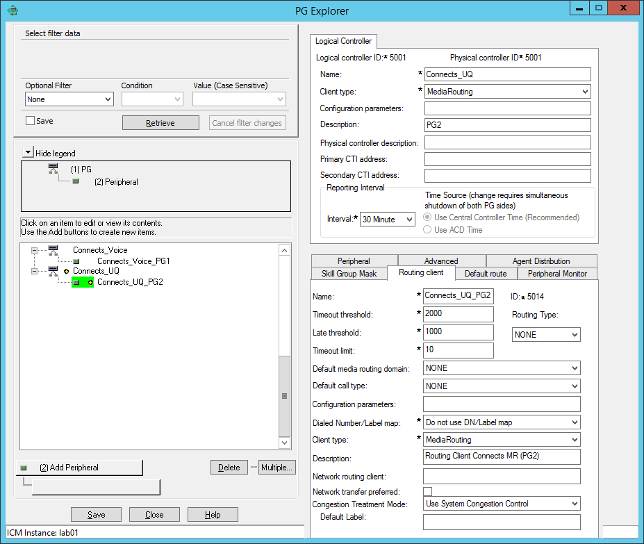
Task: Click the Connects_UQ PG tree icon
Action: 53,271
